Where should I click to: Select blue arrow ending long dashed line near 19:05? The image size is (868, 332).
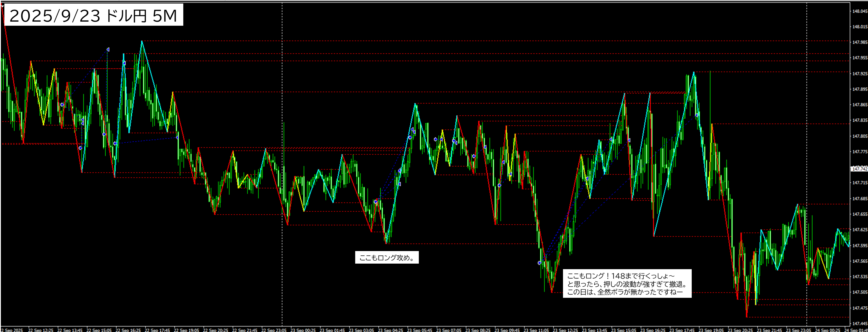pos(177,137)
